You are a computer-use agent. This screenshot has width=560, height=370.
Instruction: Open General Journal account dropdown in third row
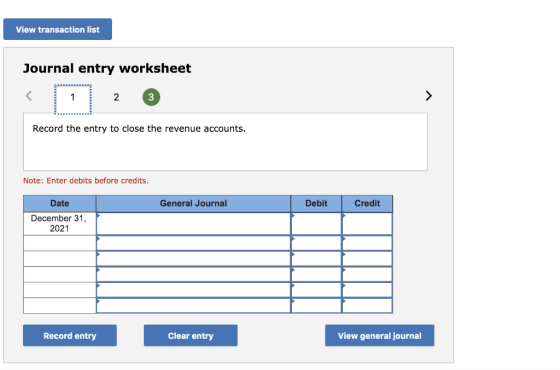[x=193, y=259]
